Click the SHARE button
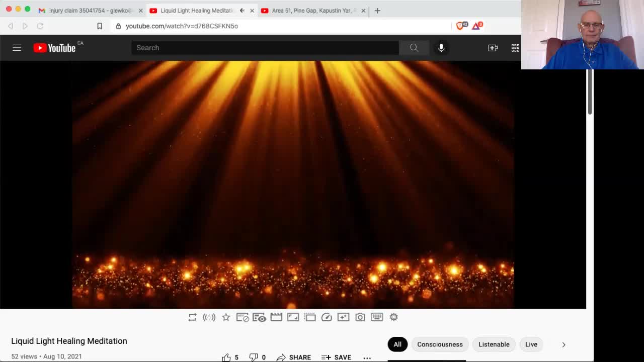644x362 pixels. click(x=294, y=357)
